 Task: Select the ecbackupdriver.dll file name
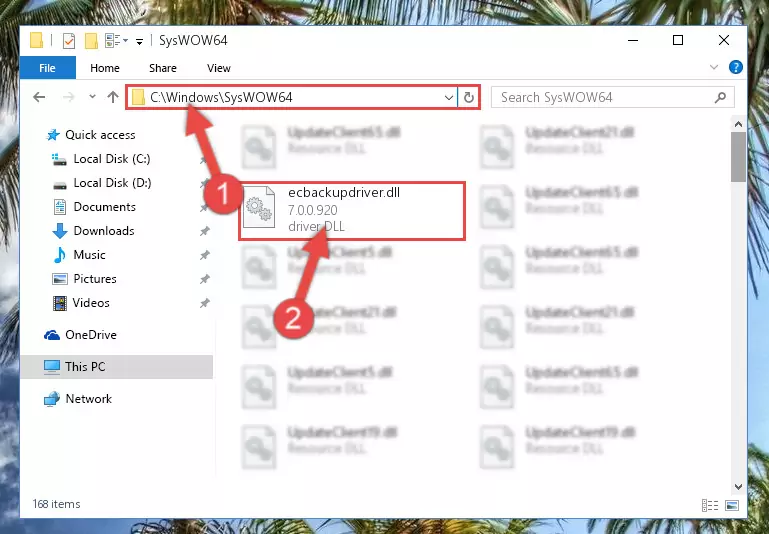[344, 193]
